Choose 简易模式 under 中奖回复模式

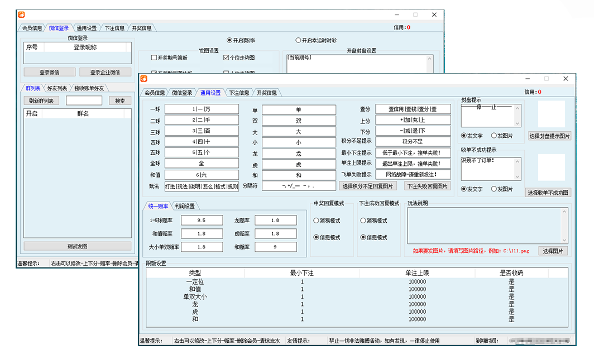317,221
